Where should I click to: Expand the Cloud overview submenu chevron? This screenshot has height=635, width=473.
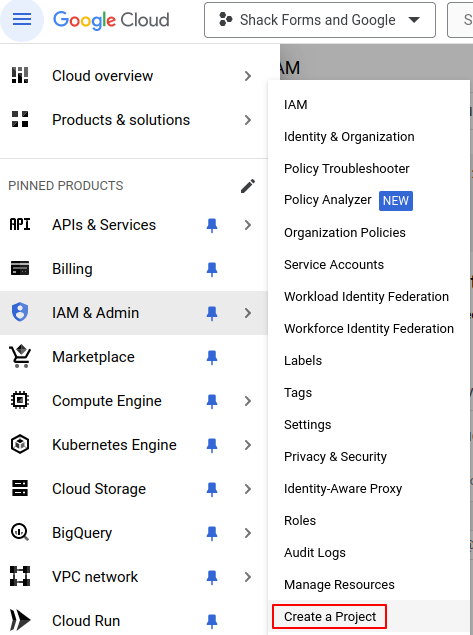pyautogui.click(x=248, y=76)
